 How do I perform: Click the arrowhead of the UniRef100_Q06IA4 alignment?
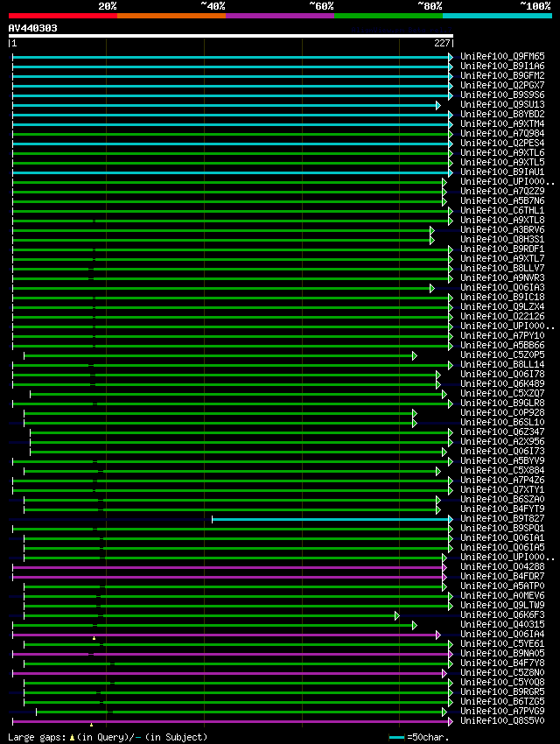(x=438, y=635)
